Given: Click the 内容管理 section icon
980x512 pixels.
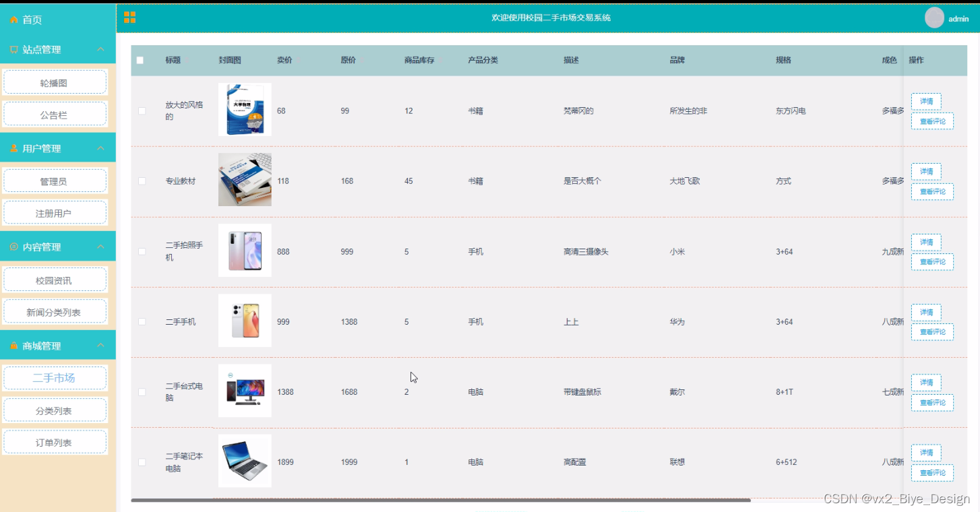Looking at the screenshot, I should 13,247.
